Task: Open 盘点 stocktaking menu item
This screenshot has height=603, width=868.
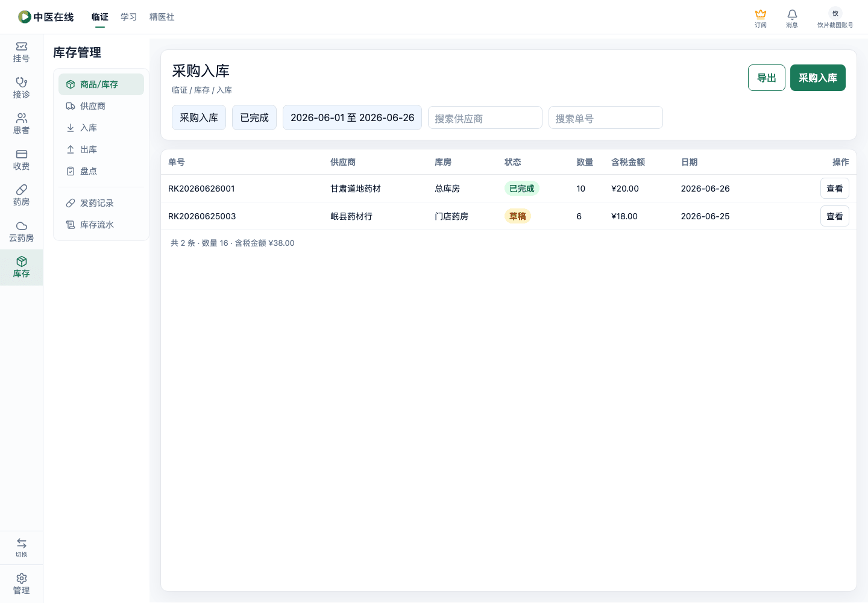Action: tap(101, 171)
